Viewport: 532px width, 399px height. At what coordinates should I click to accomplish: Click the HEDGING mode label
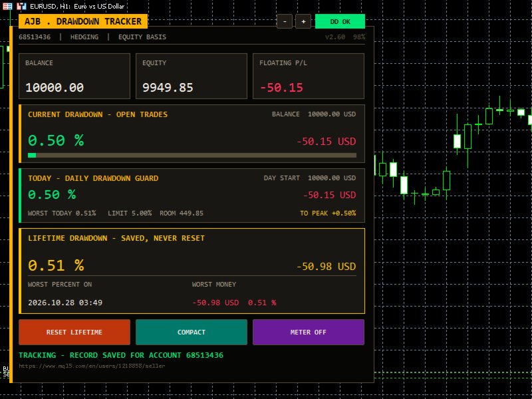(x=84, y=37)
